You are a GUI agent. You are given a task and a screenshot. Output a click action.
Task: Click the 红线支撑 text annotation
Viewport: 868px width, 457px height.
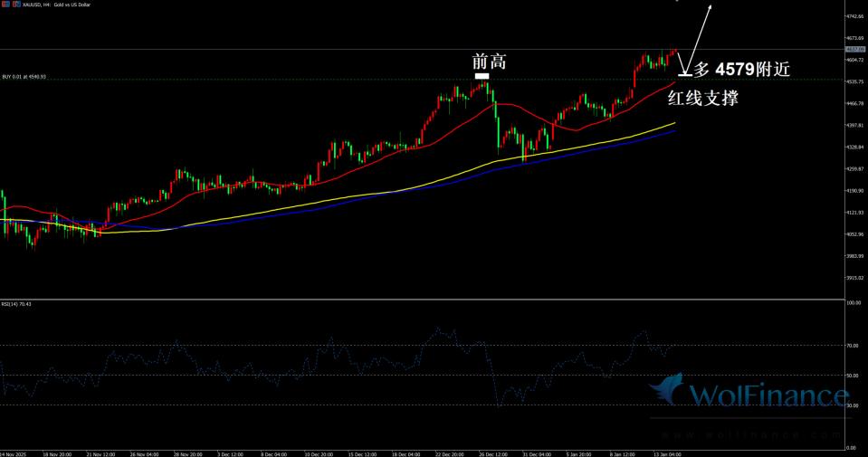702,98
